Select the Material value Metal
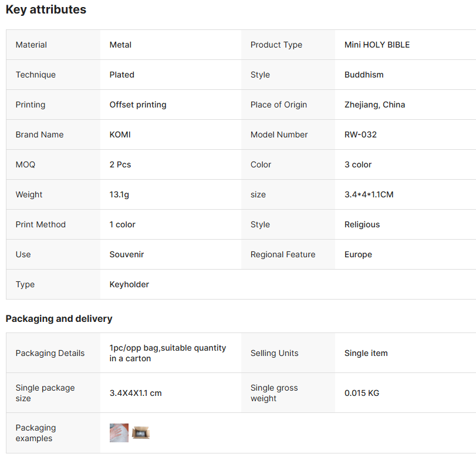This screenshot has width=476, height=457. [120, 45]
